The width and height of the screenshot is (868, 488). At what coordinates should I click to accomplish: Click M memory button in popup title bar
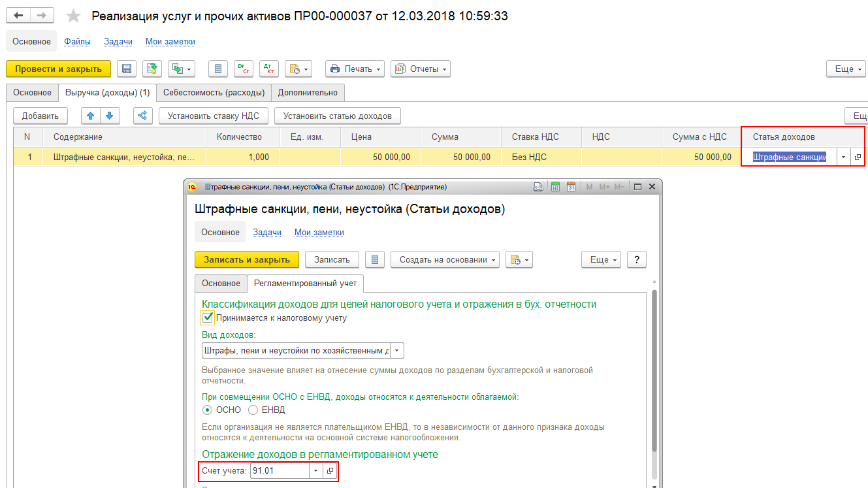589,187
